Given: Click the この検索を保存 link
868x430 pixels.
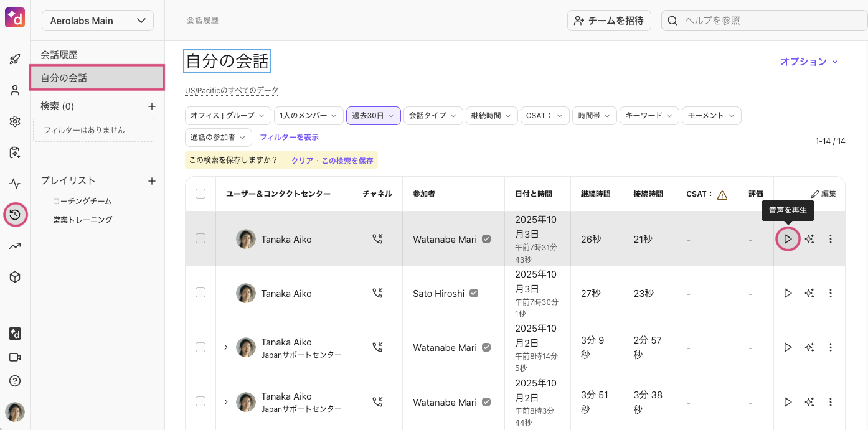Looking at the screenshot, I should 347,161.
